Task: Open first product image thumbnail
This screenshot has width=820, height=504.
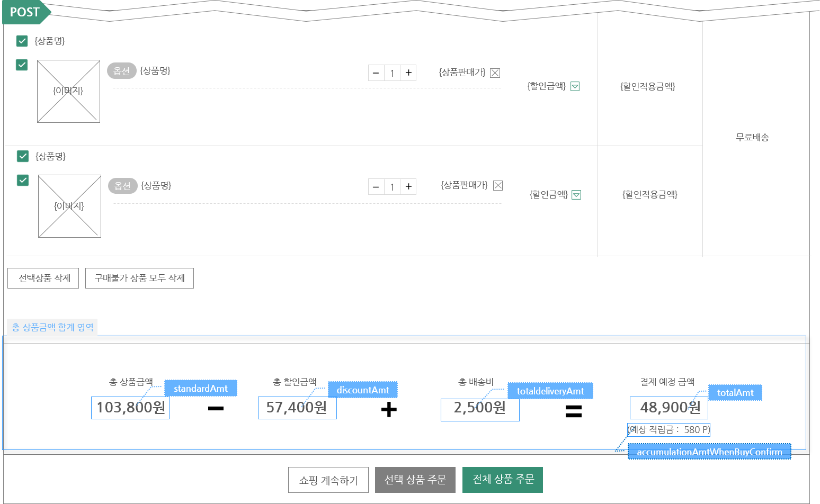Action: 68,91
